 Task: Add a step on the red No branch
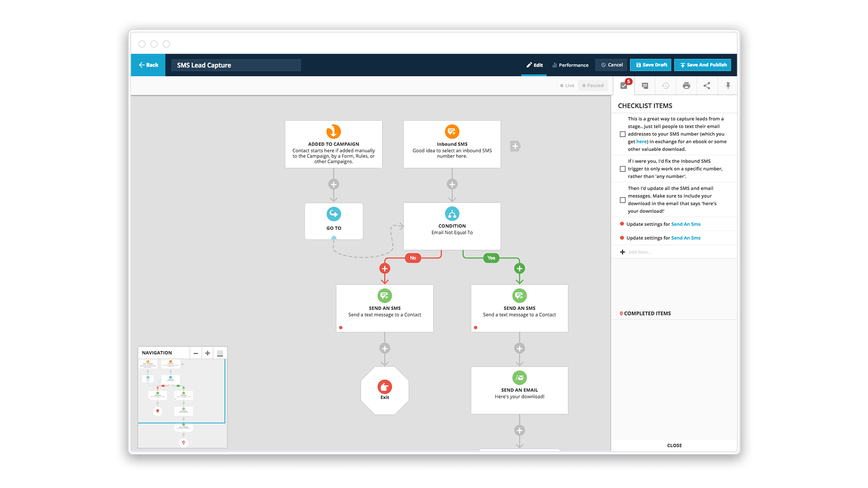click(x=385, y=268)
